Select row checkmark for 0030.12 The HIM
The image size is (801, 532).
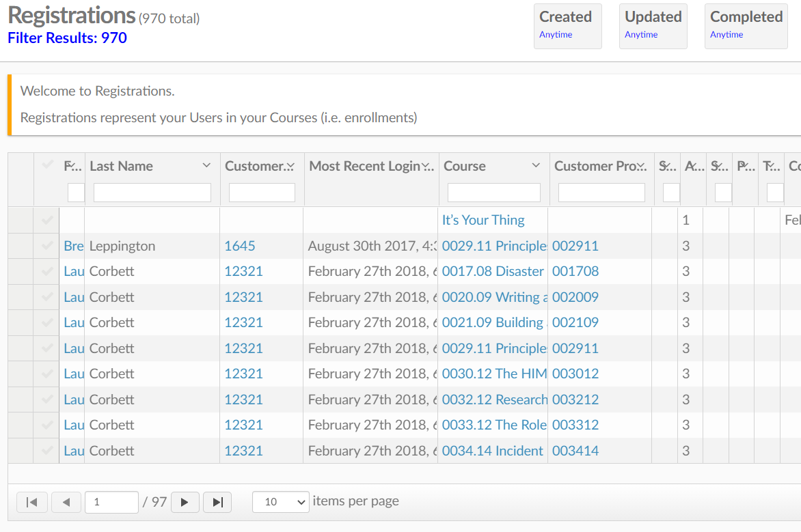(x=47, y=374)
